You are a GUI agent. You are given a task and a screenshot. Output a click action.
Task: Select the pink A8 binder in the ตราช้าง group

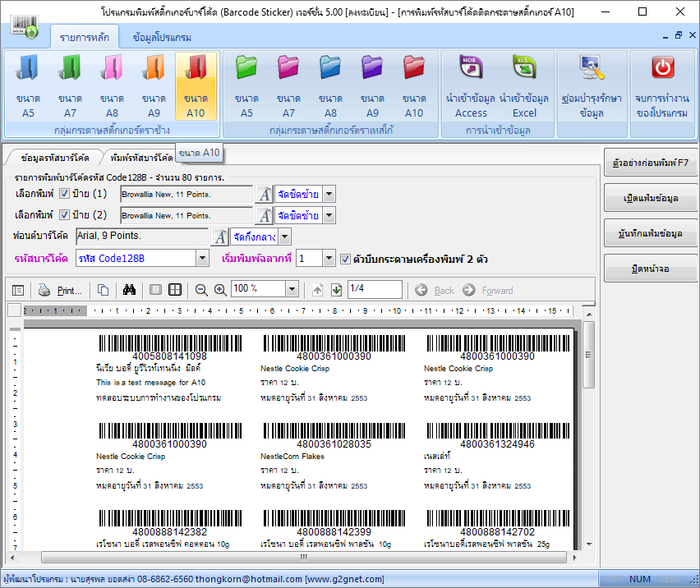click(x=112, y=86)
